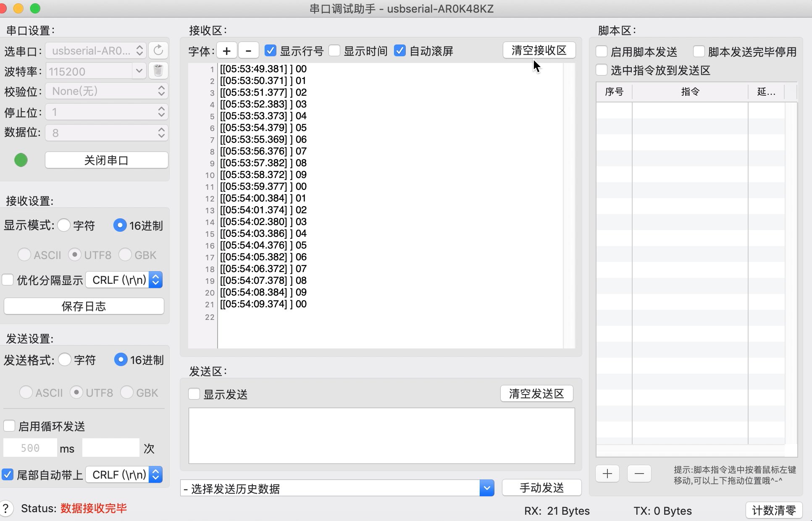This screenshot has height=521, width=812.
Task: Uncheck the 自动滚屏 auto scroll checkbox
Action: [x=400, y=51]
